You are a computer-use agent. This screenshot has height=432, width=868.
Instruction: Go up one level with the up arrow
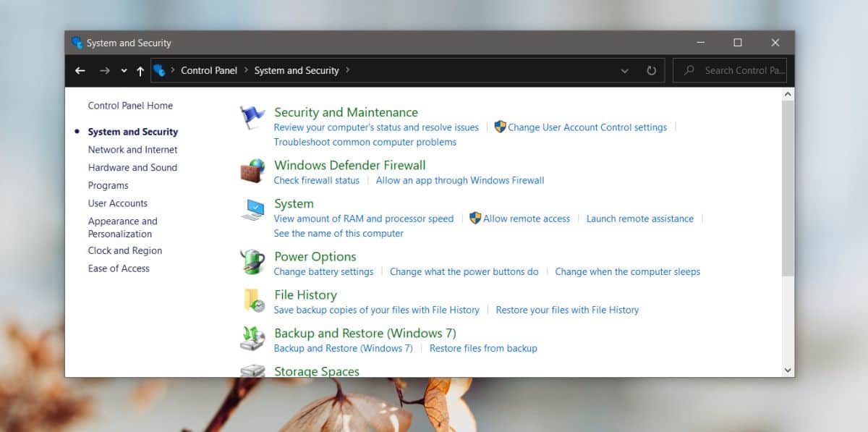(140, 71)
